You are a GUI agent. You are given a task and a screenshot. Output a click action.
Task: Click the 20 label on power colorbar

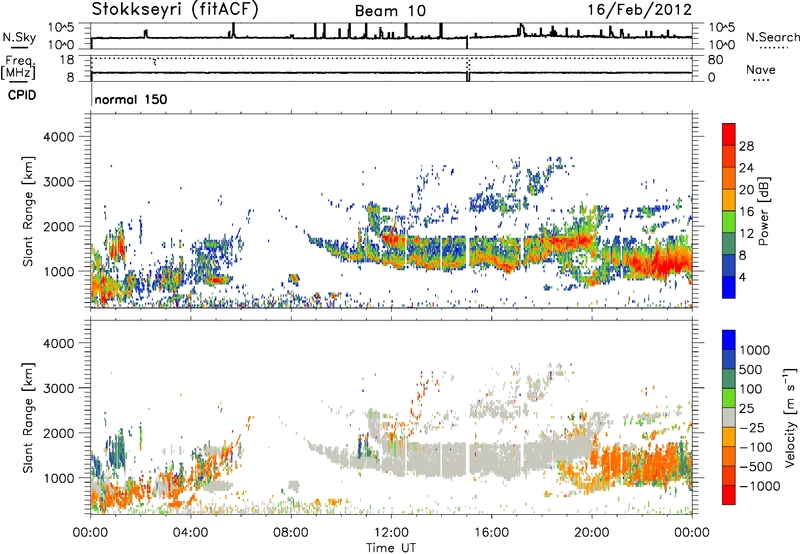pos(746,190)
